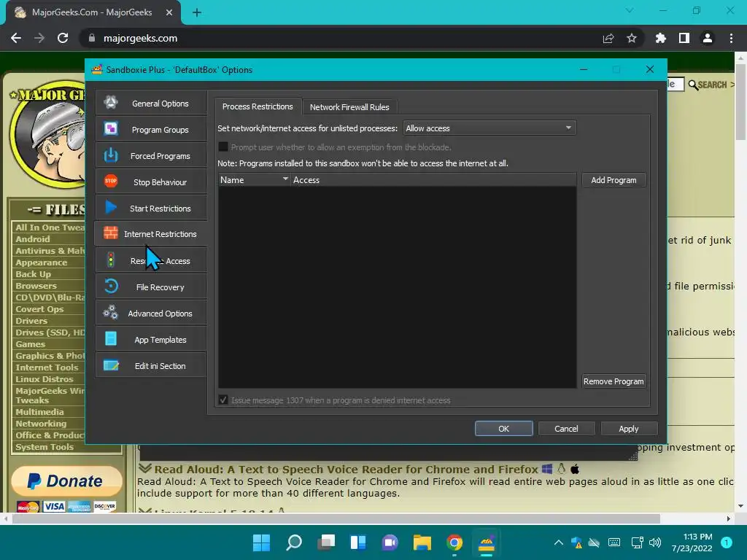The width and height of the screenshot is (747, 560).
Task: Show hidden system tray icons chevron
Action: click(x=558, y=542)
